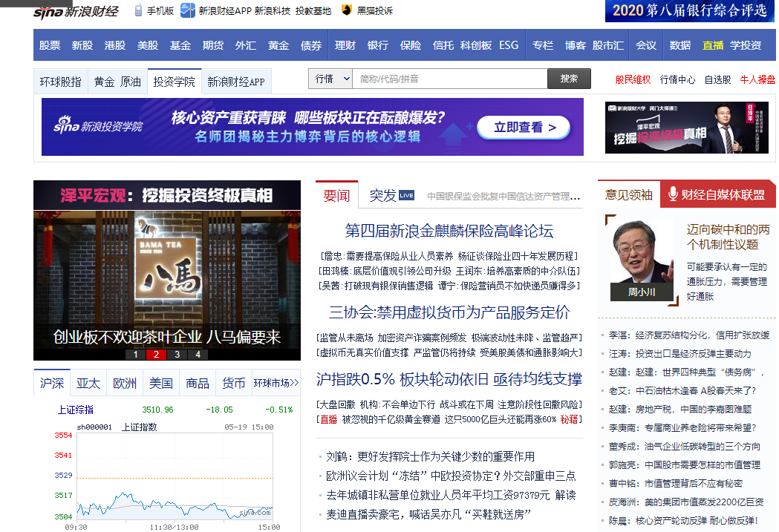Switch to the 投资学院 tab
The image size is (779, 532).
(x=175, y=82)
